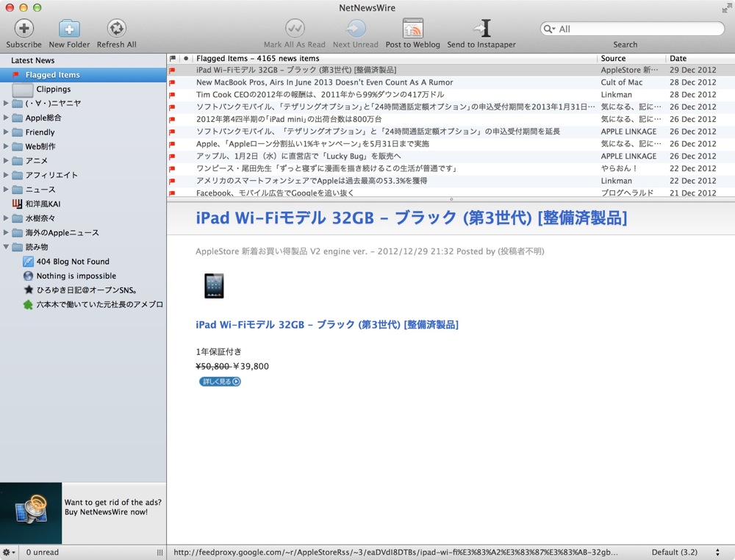The height and width of the screenshot is (560, 735).
Task: Click the Next Unread toolbar icon
Action: coord(355,29)
